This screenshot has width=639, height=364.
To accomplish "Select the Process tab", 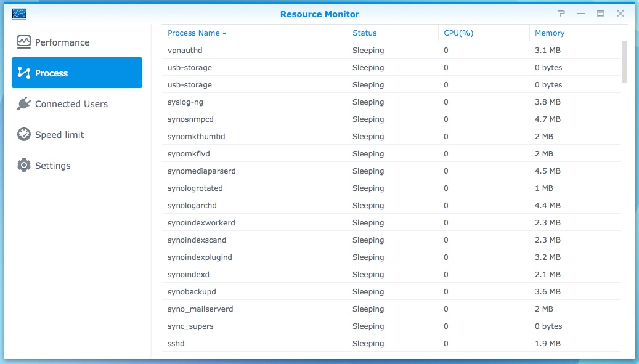I will click(x=77, y=73).
